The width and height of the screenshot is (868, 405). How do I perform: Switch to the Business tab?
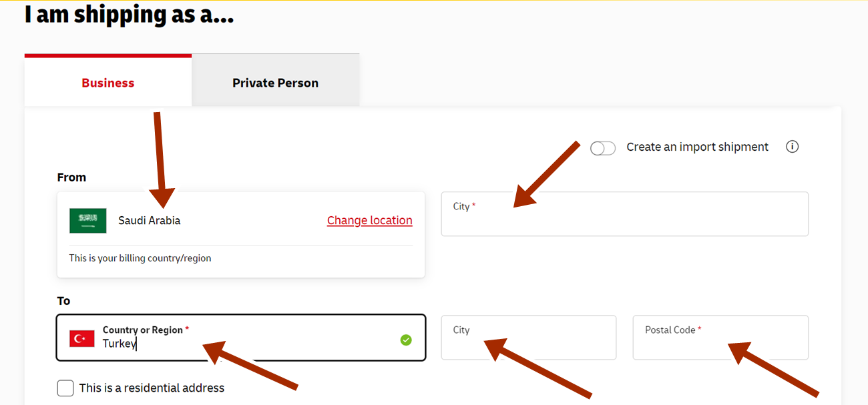[x=108, y=83]
